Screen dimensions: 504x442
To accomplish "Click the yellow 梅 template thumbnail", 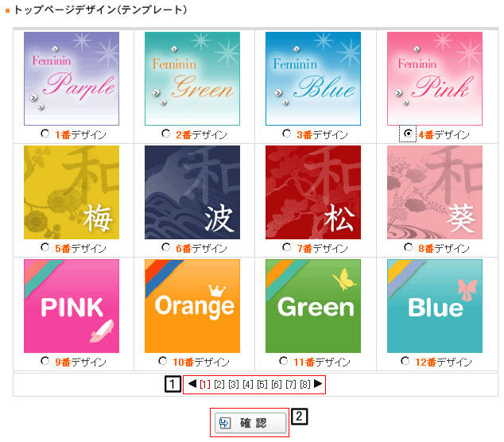I will [72, 192].
